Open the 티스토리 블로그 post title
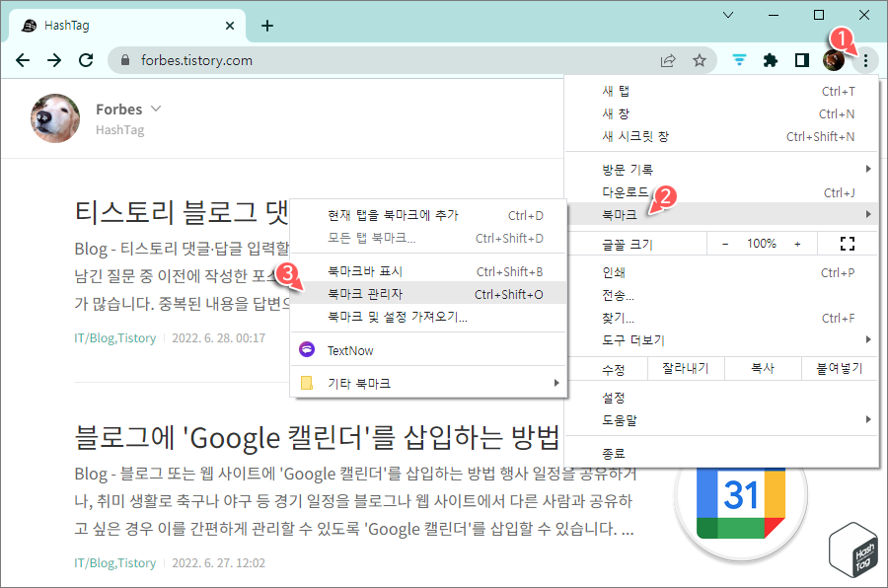The image size is (888, 588). click(182, 212)
